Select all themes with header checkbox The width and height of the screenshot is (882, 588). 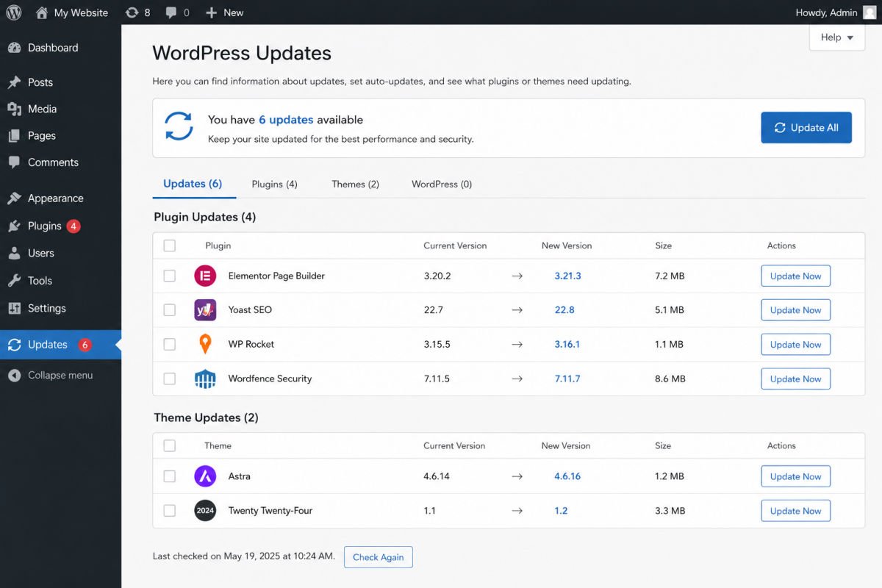click(x=170, y=445)
